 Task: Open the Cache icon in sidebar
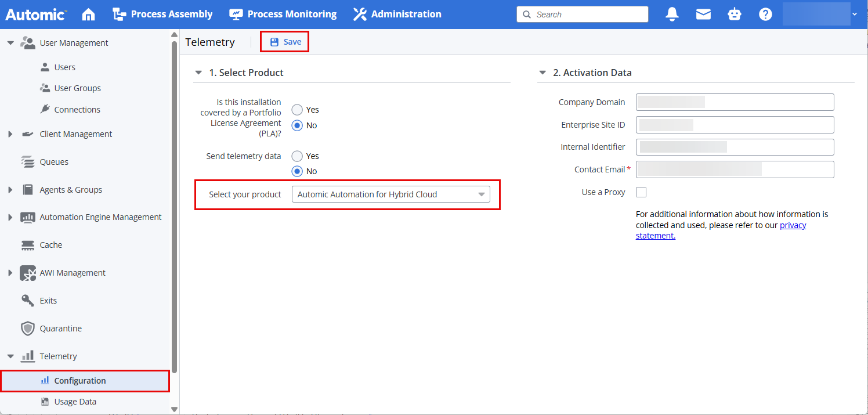(27, 245)
